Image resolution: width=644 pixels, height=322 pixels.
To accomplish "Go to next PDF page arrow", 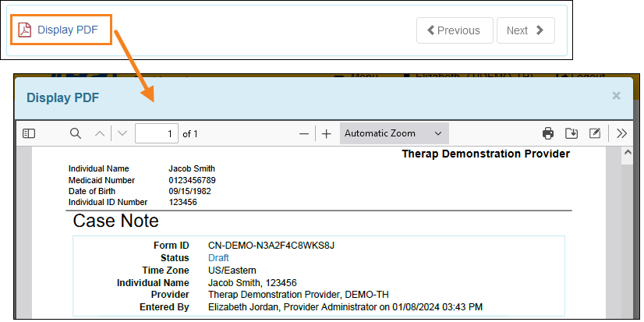I will coord(122,133).
